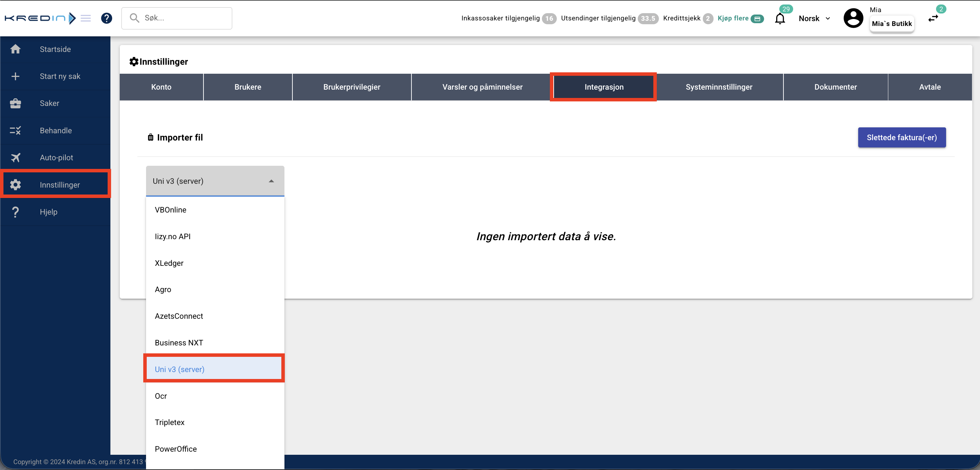
Task: Toggle the hamburger menu icon beside logo
Action: 86,18
